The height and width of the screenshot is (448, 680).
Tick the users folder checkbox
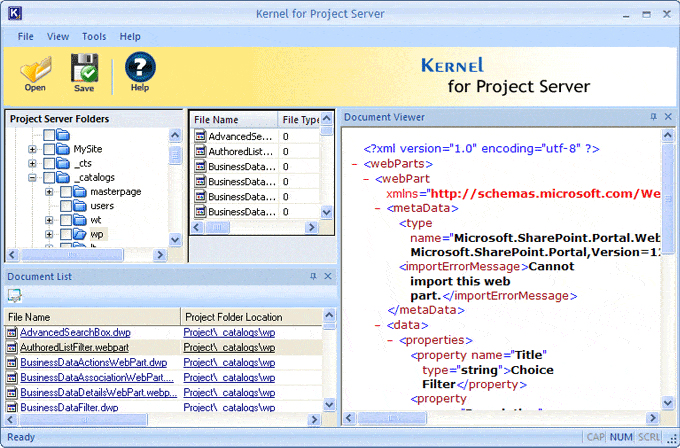click(x=66, y=206)
